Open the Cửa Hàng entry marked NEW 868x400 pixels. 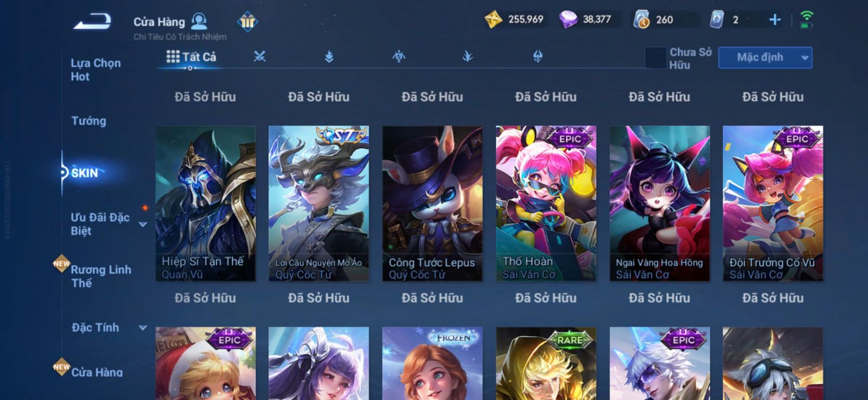[x=97, y=372]
